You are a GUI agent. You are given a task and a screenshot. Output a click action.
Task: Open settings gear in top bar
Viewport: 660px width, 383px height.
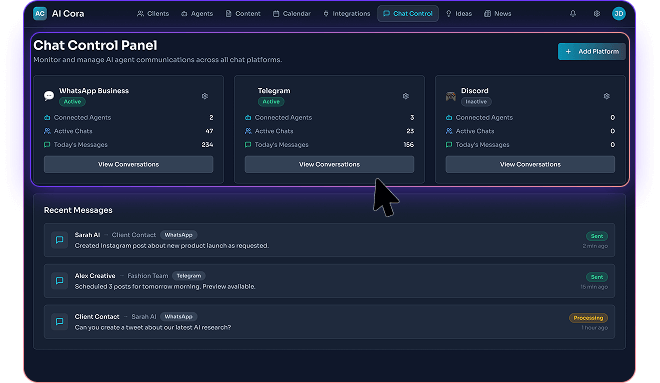coord(596,13)
